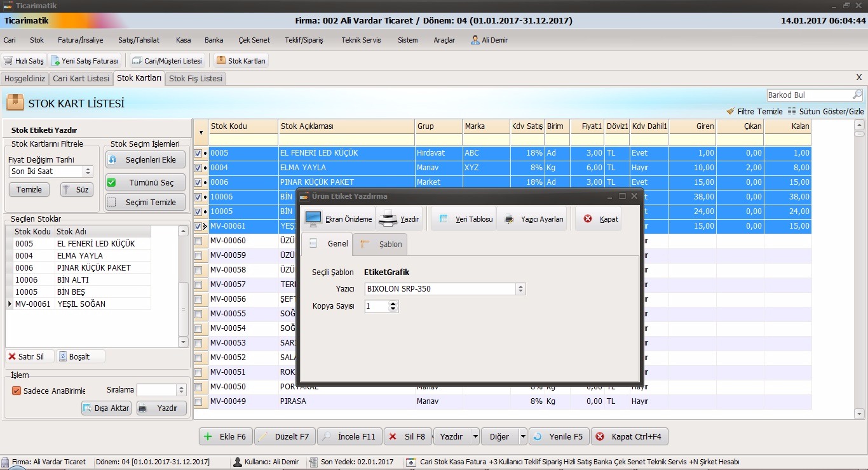The image size is (868, 470).
Task: Click the red Kapat icon in dialog
Action: (x=588, y=218)
